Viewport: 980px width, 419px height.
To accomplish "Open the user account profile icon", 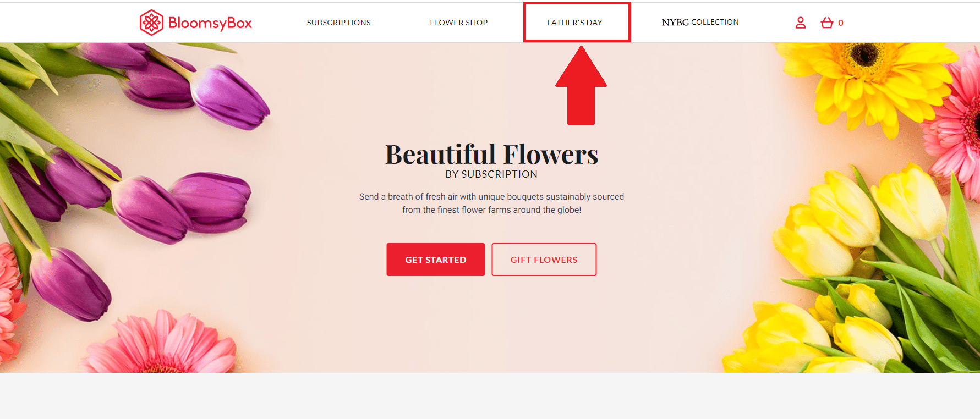I will pyautogui.click(x=800, y=23).
